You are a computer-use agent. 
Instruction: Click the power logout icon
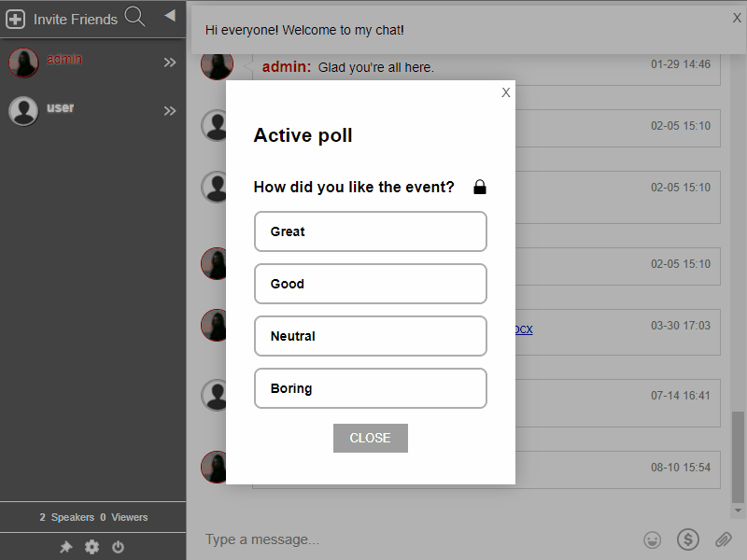[118, 547]
